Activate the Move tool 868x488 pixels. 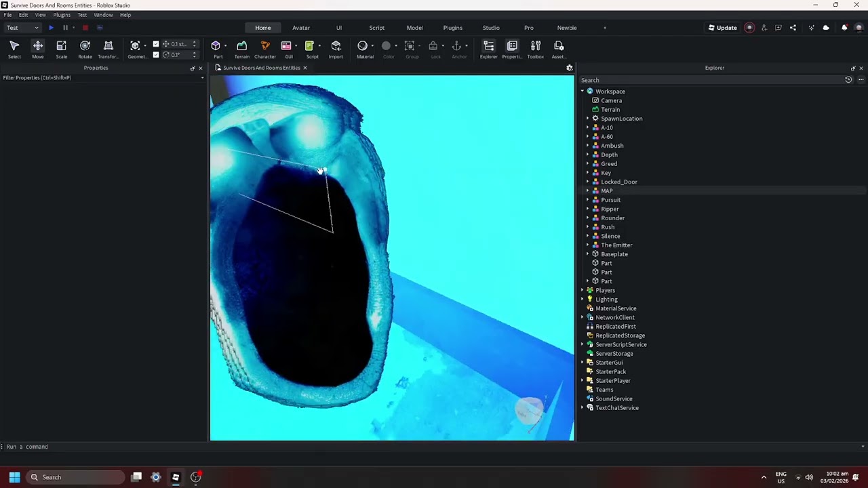[38, 49]
